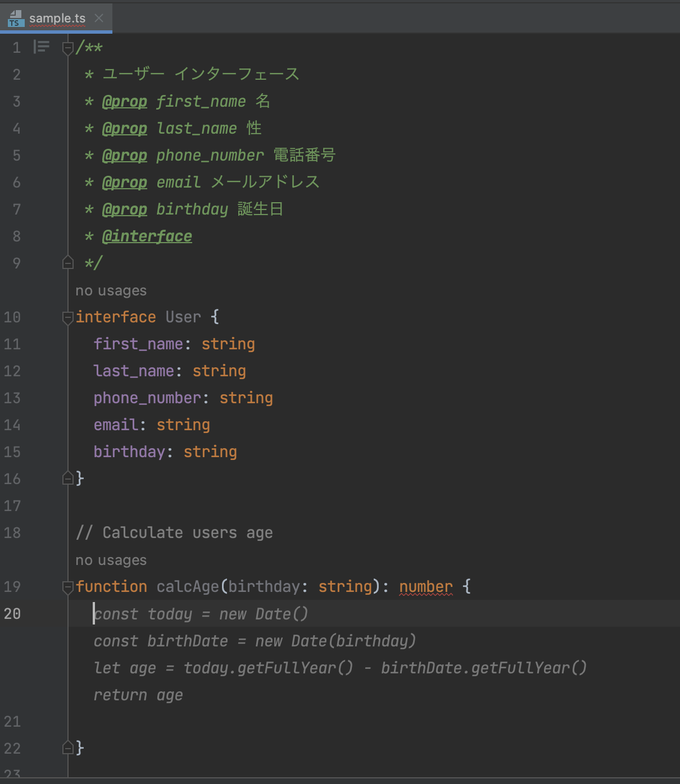The width and height of the screenshot is (680, 784).
Task: Click the @interface tag link
Action: (147, 236)
